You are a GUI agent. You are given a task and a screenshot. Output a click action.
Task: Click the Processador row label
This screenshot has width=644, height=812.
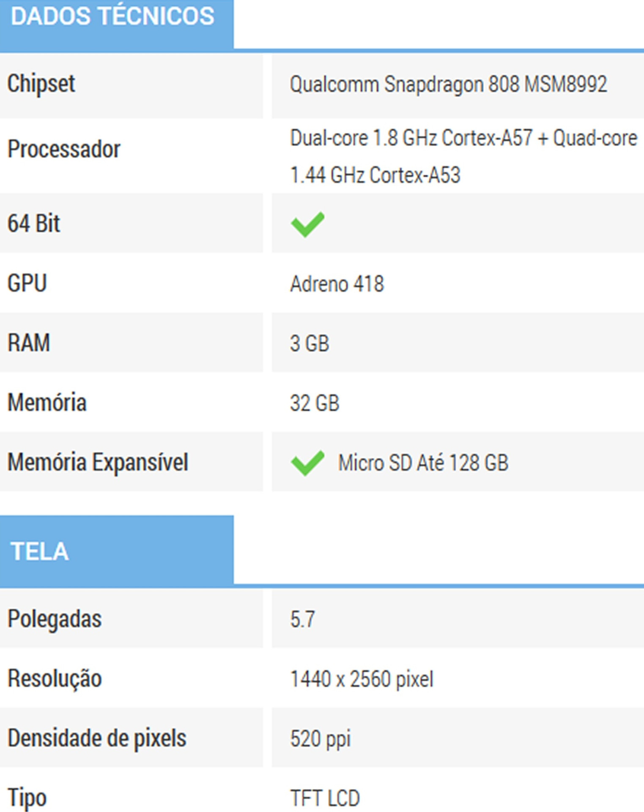click(64, 149)
